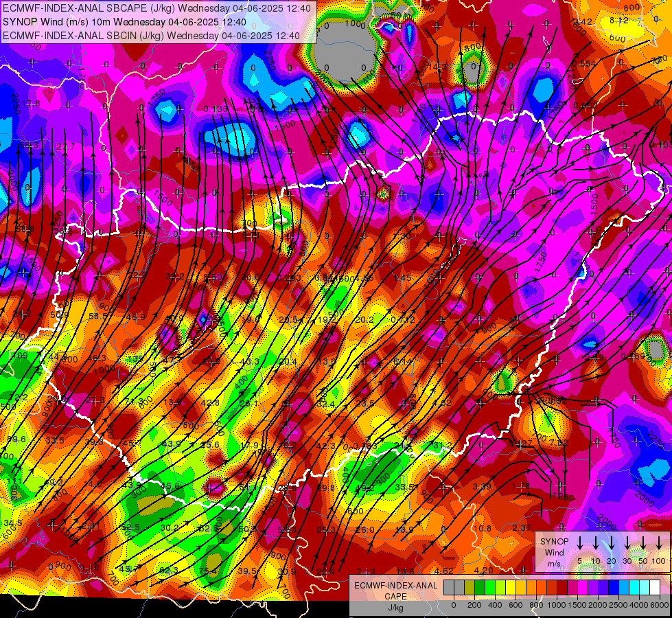Click the '32.4' value on the map
The image size is (672, 618).
[x=326, y=404]
